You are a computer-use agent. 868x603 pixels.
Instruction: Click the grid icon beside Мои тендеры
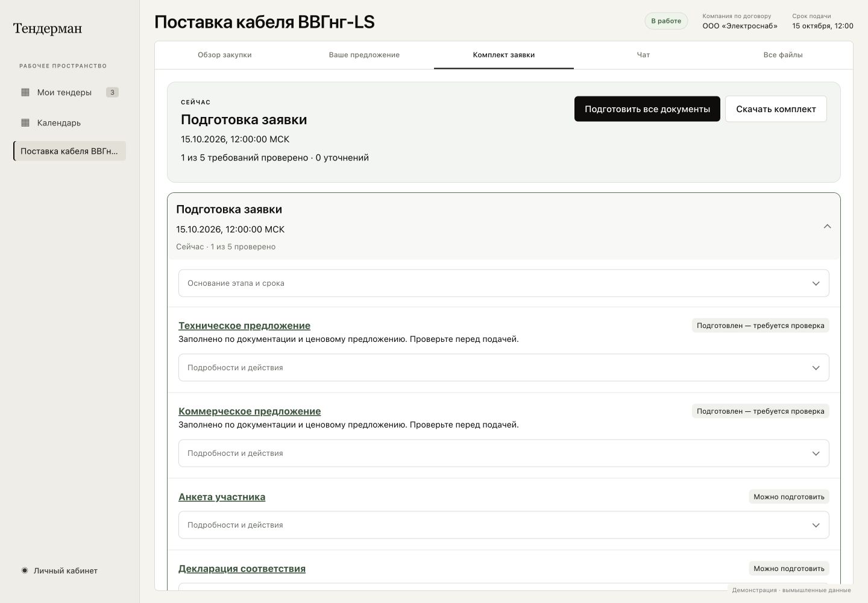click(25, 92)
